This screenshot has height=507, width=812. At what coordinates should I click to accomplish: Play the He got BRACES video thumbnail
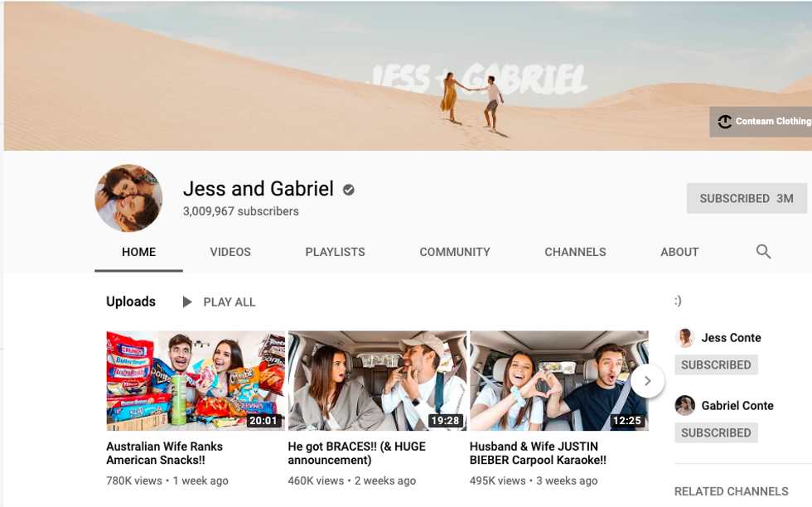coord(376,380)
